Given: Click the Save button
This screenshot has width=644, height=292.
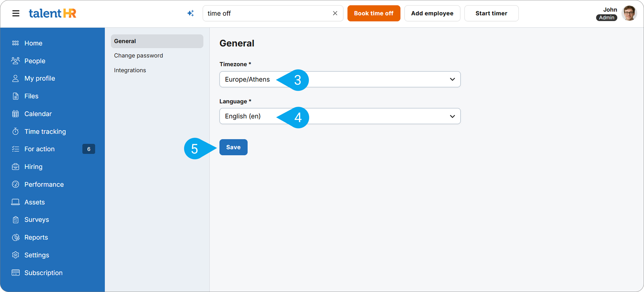Looking at the screenshot, I should pyautogui.click(x=233, y=147).
